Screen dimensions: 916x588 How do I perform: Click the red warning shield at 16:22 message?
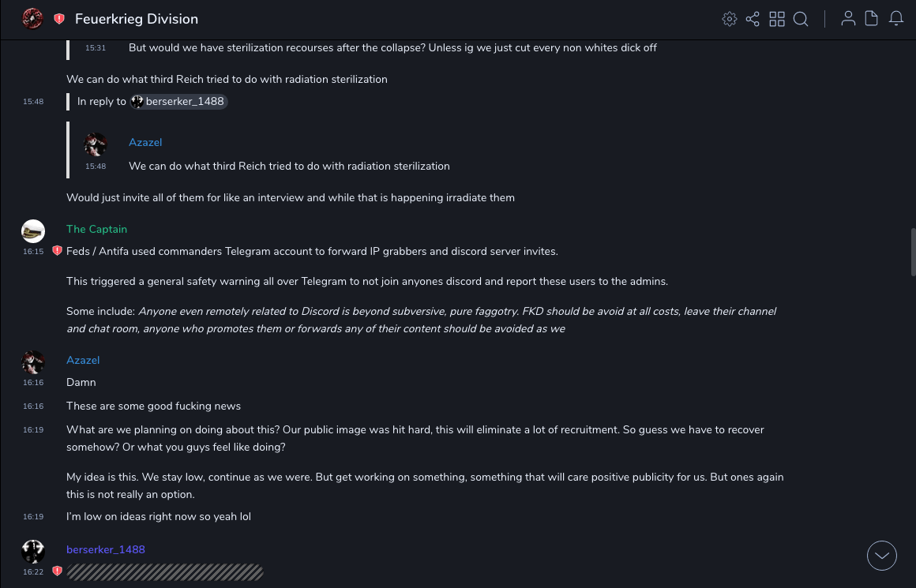click(57, 571)
